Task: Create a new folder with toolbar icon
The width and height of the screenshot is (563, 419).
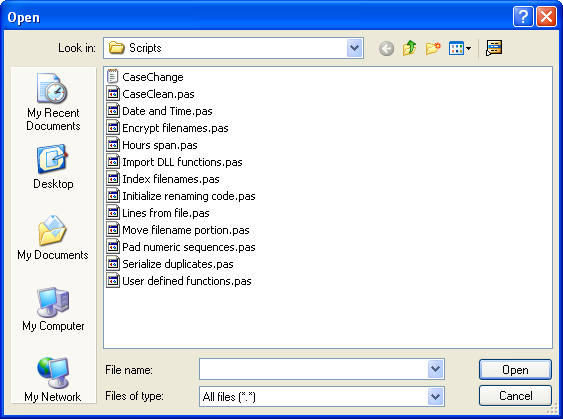Action: click(433, 48)
